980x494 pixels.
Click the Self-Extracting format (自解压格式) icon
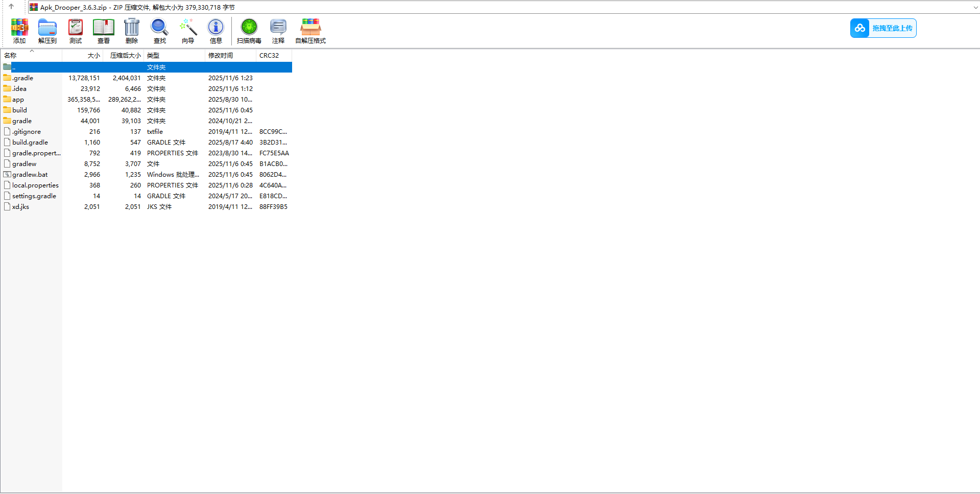pyautogui.click(x=310, y=31)
